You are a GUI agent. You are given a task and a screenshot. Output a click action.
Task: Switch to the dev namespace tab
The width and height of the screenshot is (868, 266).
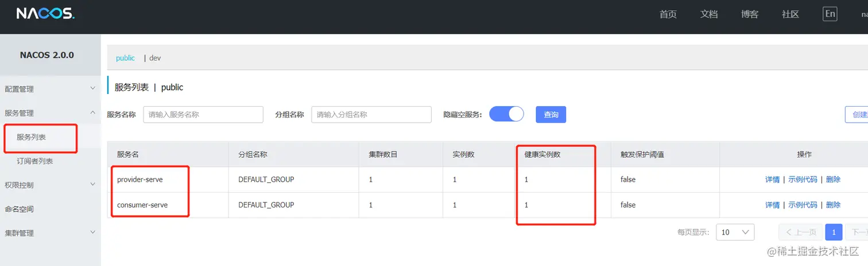click(155, 58)
